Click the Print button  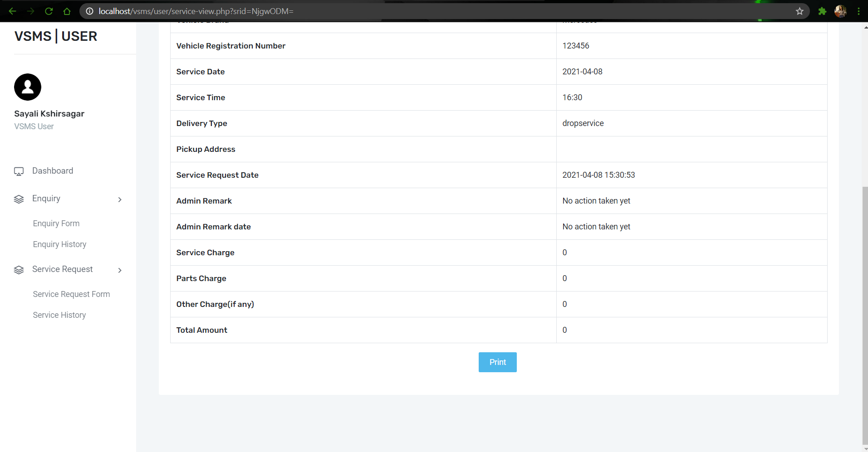[x=497, y=362]
